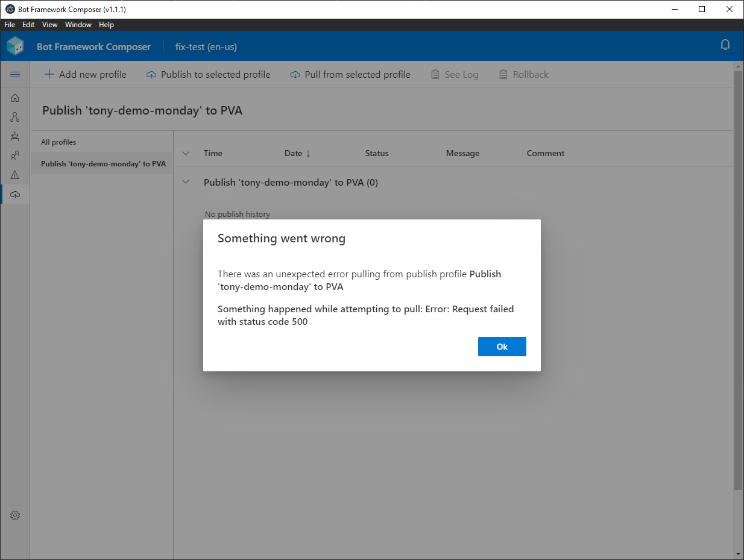The height and width of the screenshot is (560, 744).
Task: Sort by the Date column
Action: [297, 153]
